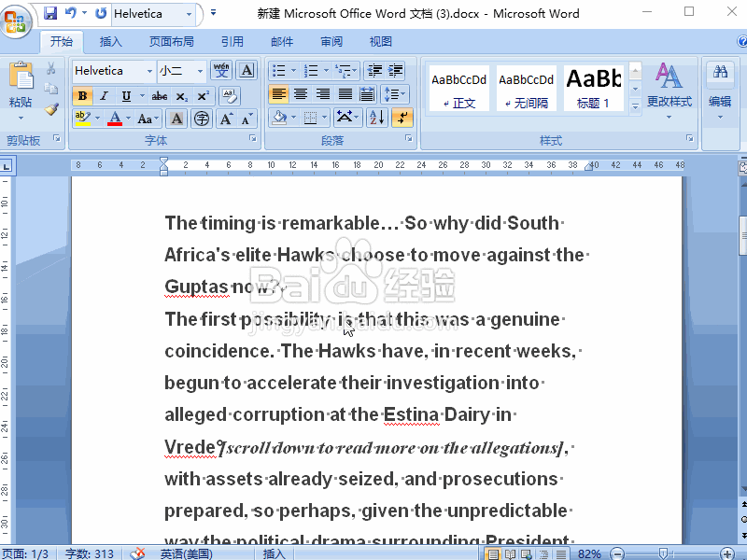Justify paragraph text
This screenshot has height=560, width=747.
tap(345, 94)
